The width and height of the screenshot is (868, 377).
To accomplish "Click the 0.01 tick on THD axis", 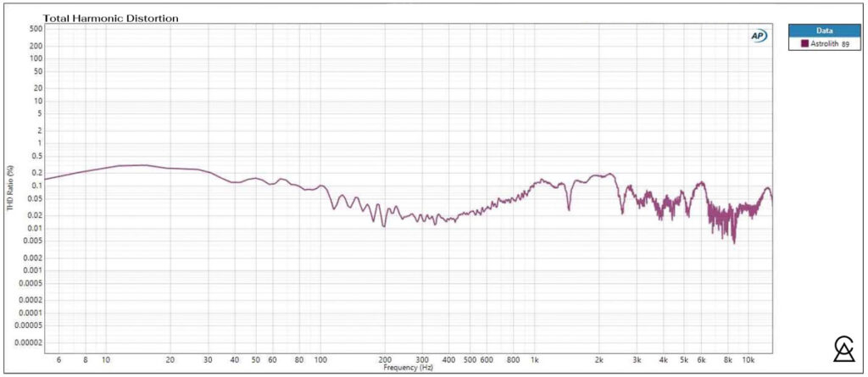I will 34,228.
